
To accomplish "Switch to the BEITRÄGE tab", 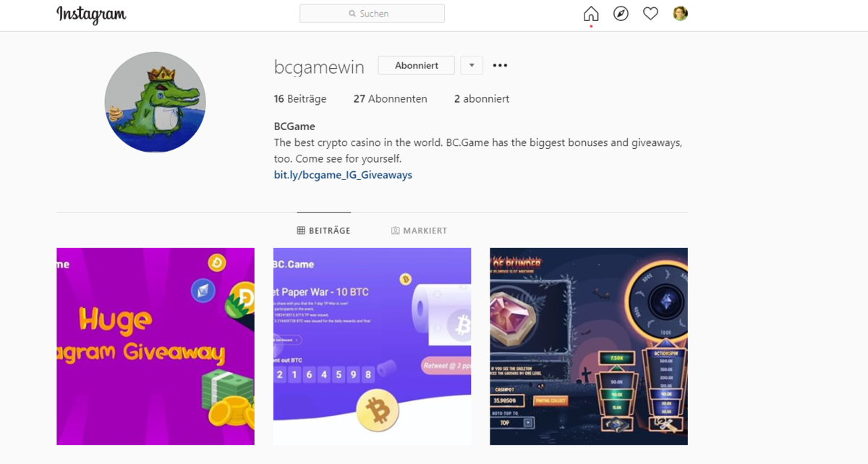I will pyautogui.click(x=323, y=231).
